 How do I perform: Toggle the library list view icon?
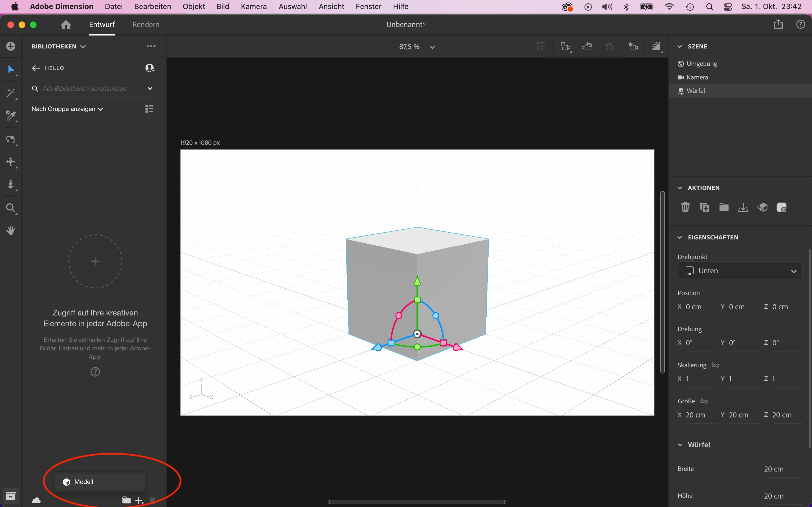(x=149, y=109)
